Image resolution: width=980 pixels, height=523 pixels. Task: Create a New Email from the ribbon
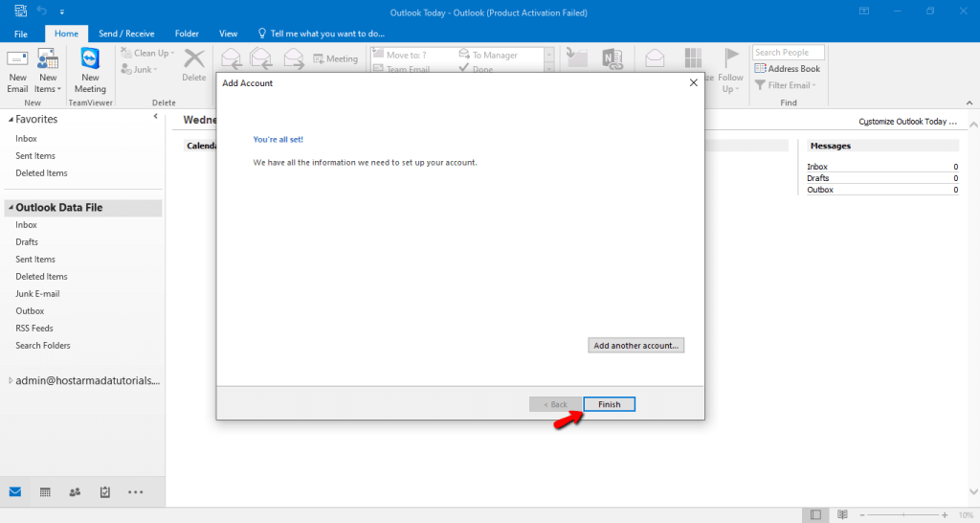point(17,72)
